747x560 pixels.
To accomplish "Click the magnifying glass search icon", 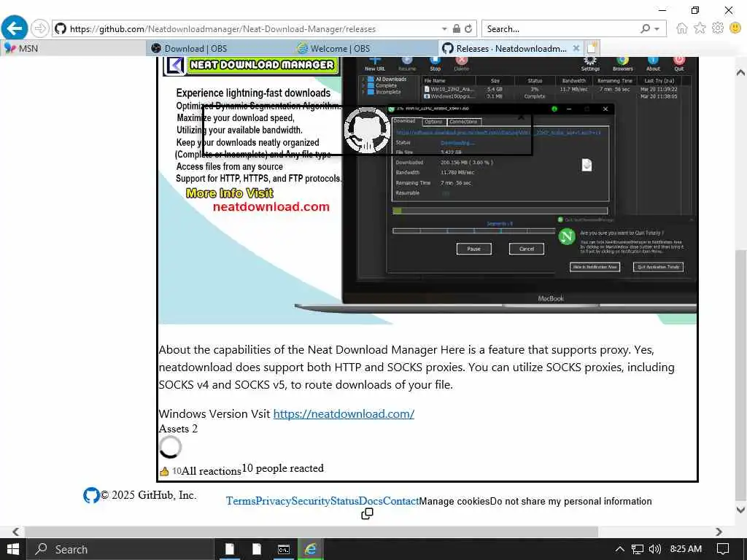I will pos(645,28).
